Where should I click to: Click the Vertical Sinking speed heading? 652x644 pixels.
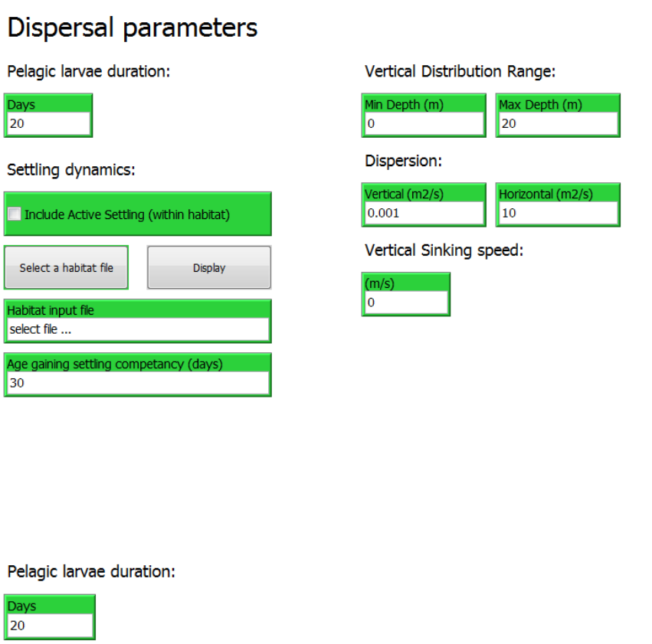pyautogui.click(x=444, y=250)
